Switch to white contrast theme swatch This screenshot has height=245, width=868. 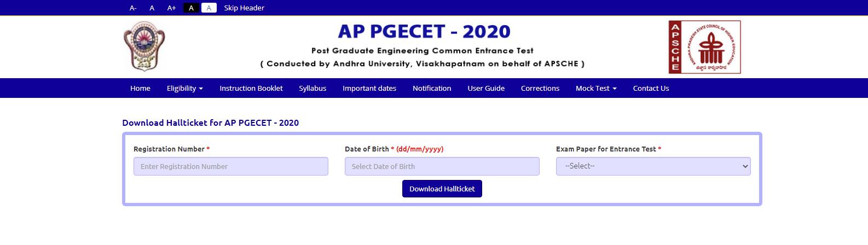pyautogui.click(x=209, y=8)
